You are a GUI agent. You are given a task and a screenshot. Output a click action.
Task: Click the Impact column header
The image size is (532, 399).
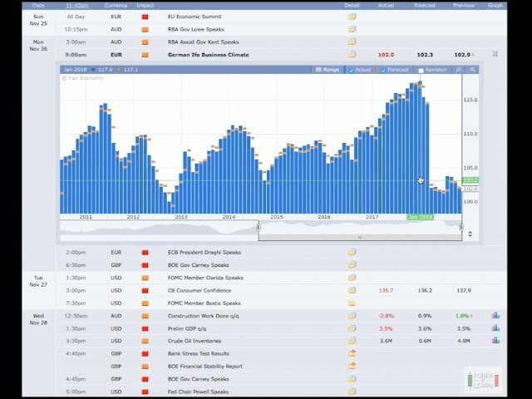point(145,5)
